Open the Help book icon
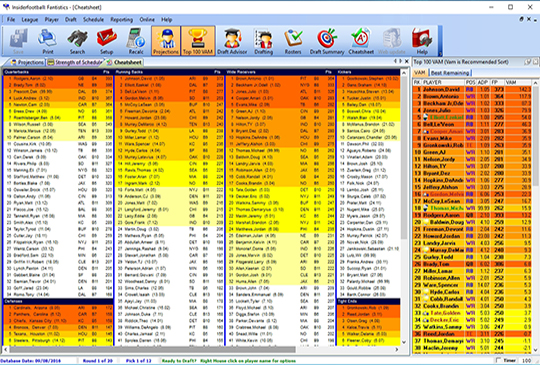 coord(422,41)
